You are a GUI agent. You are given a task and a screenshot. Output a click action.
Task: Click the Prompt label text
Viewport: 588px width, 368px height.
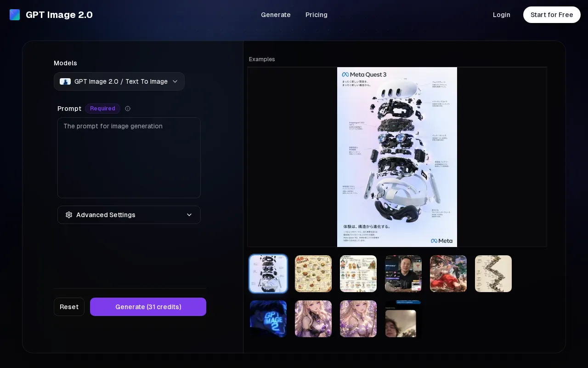[x=69, y=109]
